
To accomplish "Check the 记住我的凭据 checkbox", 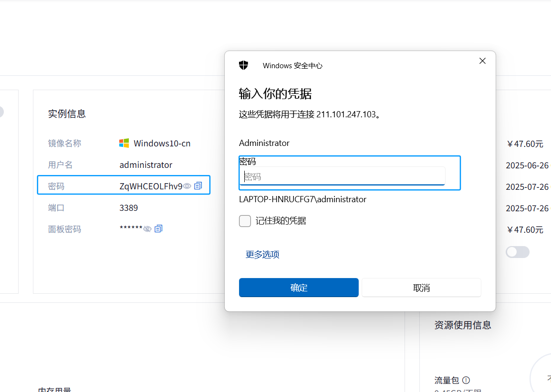I will click(x=245, y=221).
